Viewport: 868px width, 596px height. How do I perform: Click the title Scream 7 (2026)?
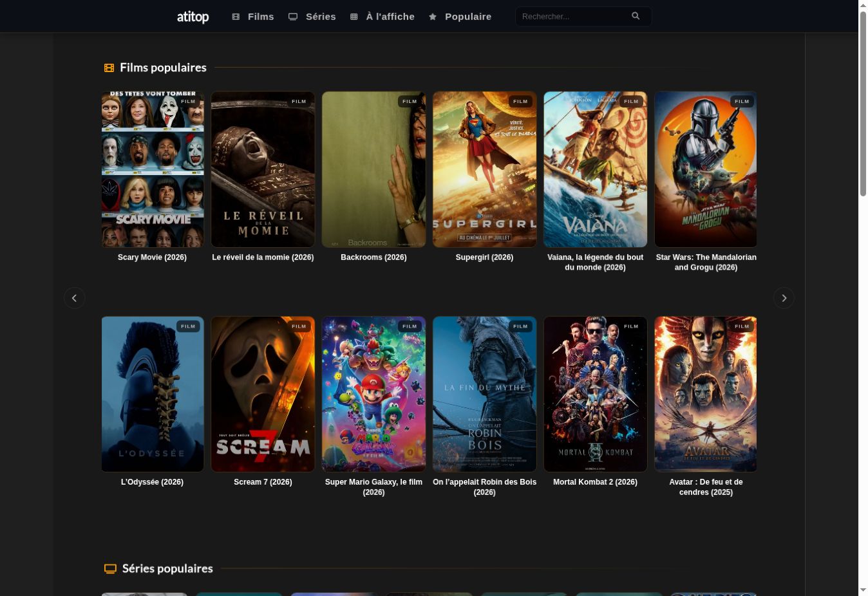point(263,482)
